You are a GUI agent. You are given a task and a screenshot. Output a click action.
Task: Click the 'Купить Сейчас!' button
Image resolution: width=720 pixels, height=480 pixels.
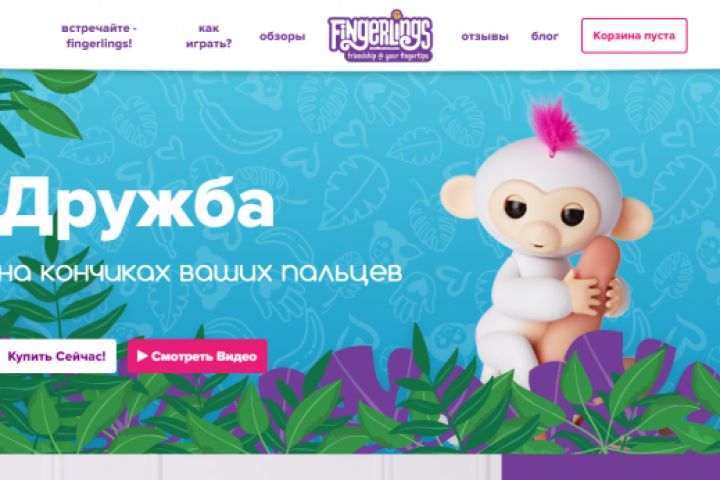tap(58, 356)
